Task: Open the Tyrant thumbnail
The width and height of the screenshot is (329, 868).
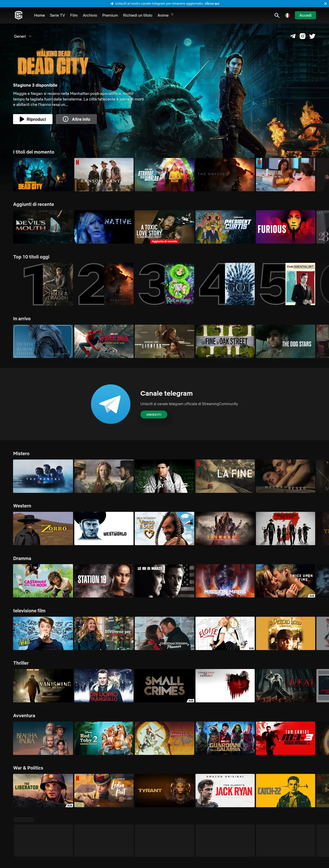Action: click(164, 790)
